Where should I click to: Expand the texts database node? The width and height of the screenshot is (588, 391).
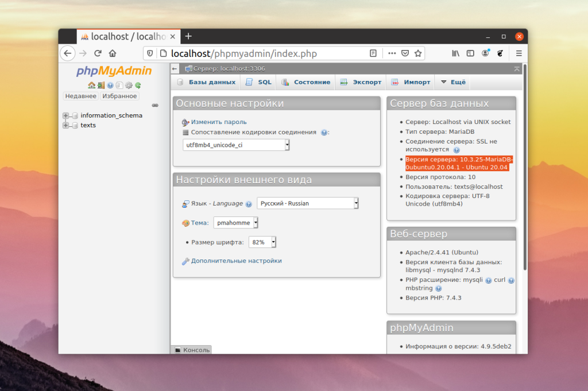[x=65, y=125]
